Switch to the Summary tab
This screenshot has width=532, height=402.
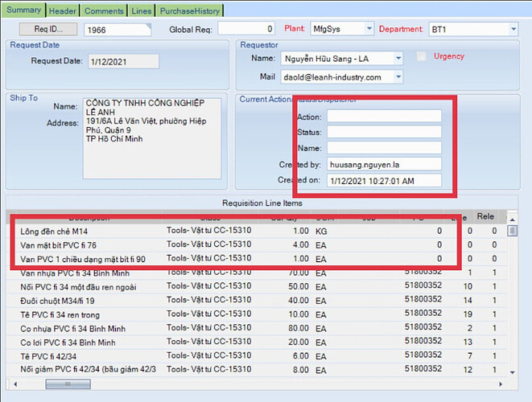point(23,10)
